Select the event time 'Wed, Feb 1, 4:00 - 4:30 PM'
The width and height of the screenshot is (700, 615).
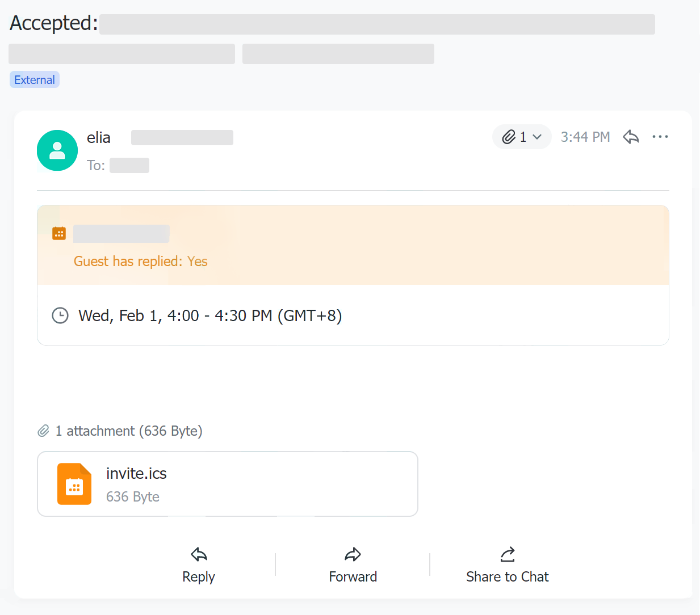(x=209, y=315)
